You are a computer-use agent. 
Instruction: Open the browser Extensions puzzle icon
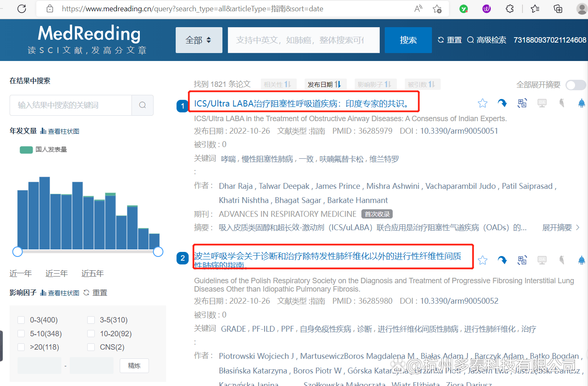tap(510, 8)
